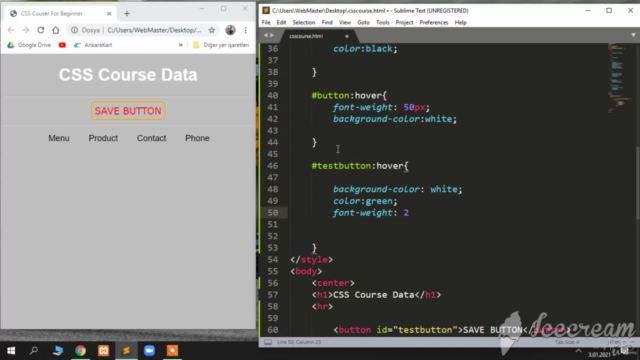Click the #button:hover selector line

(x=349, y=96)
